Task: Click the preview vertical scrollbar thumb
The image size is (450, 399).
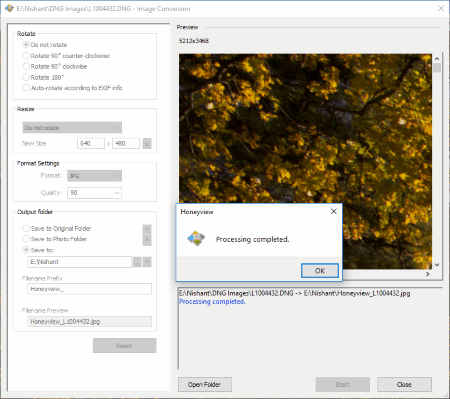Action: point(437,68)
